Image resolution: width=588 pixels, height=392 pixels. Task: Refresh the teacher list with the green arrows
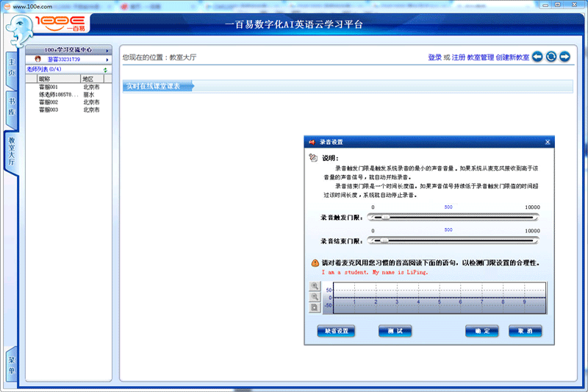tap(105, 70)
